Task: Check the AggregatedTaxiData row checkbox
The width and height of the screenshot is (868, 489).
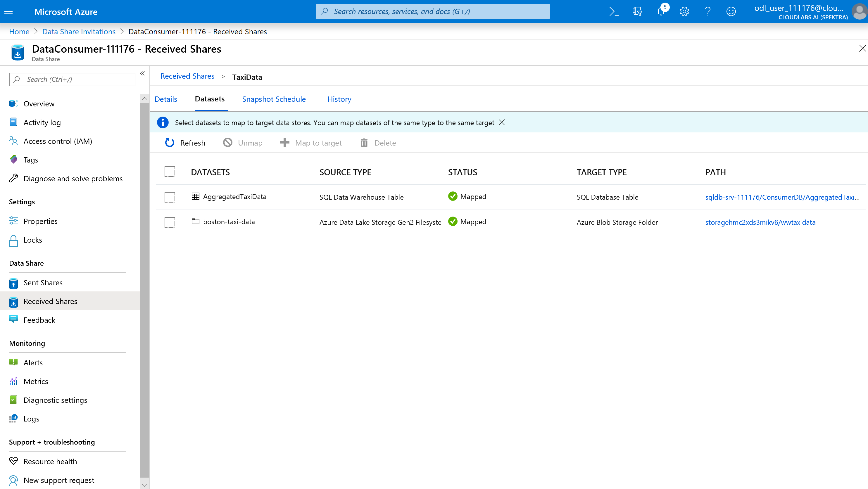Action: [170, 197]
